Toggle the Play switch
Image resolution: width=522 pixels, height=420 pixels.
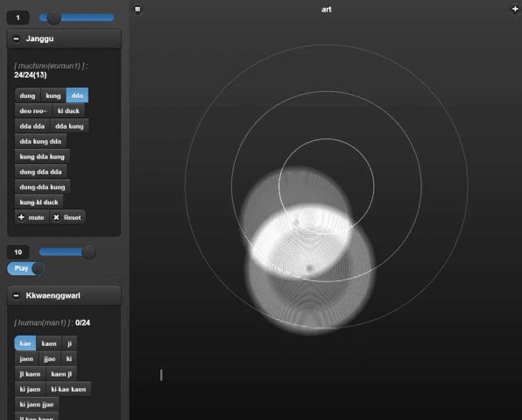[x=26, y=269]
